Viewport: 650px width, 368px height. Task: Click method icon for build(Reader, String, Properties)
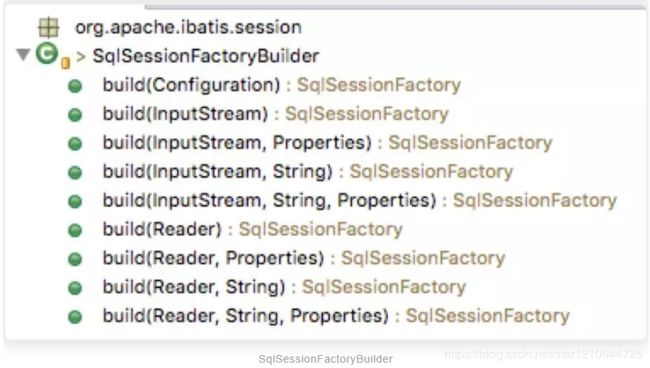pyautogui.click(x=75, y=317)
